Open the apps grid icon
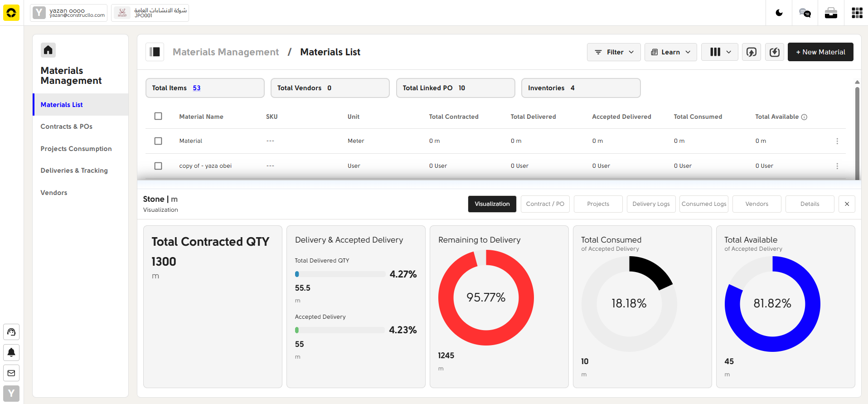Image resolution: width=868 pixels, height=404 pixels. click(x=857, y=13)
